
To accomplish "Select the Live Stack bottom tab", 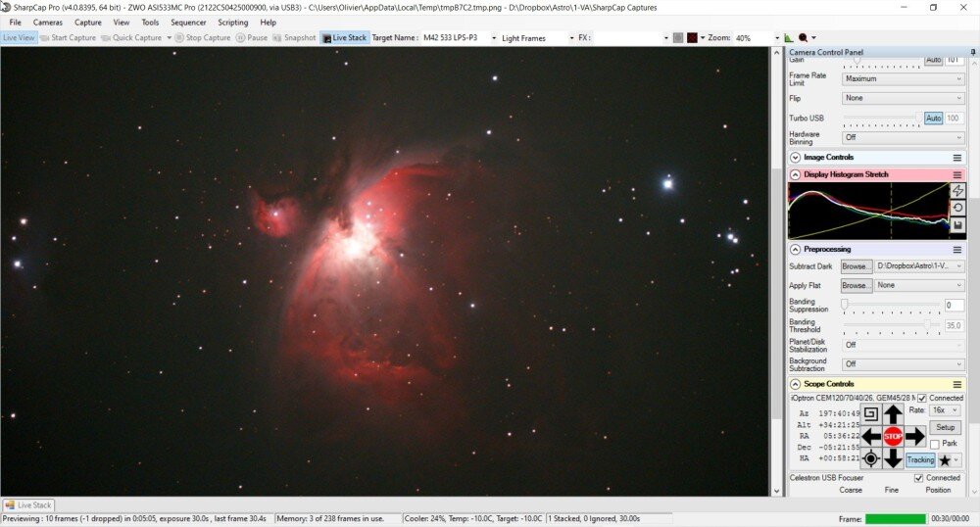I will click(28, 505).
